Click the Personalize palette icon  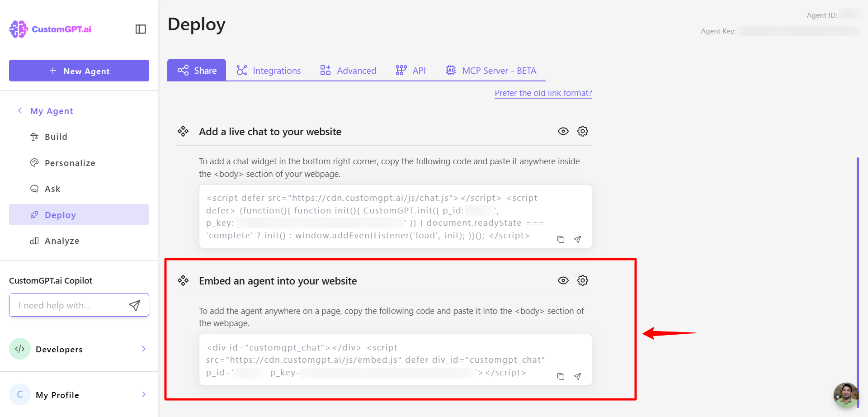point(34,162)
